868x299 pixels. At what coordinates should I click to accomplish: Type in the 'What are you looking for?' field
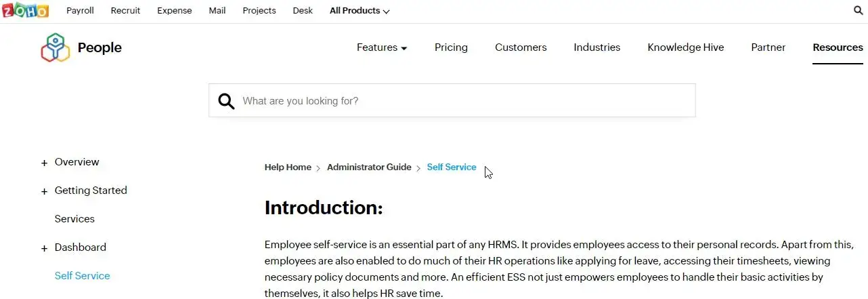(460, 101)
